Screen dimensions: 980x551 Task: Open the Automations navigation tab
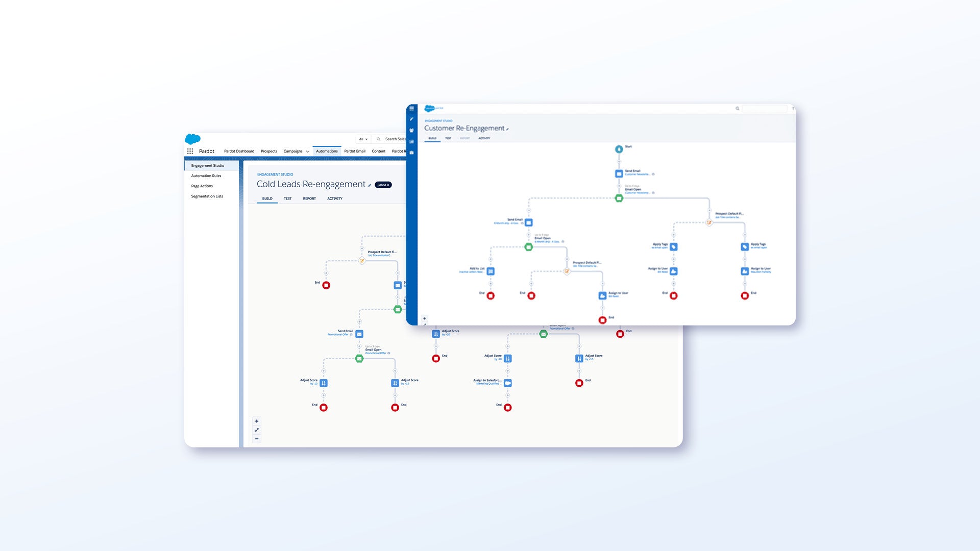(x=327, y=151)
